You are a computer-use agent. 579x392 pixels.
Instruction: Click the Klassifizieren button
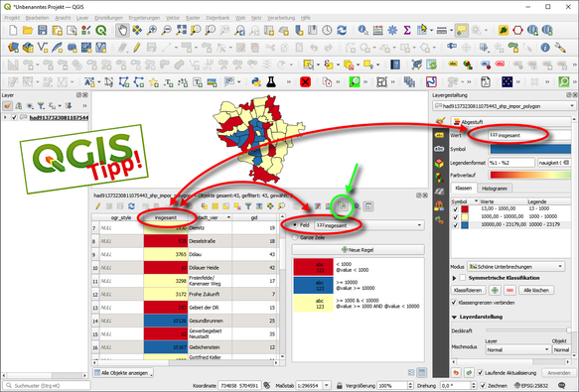coord(468,290)
